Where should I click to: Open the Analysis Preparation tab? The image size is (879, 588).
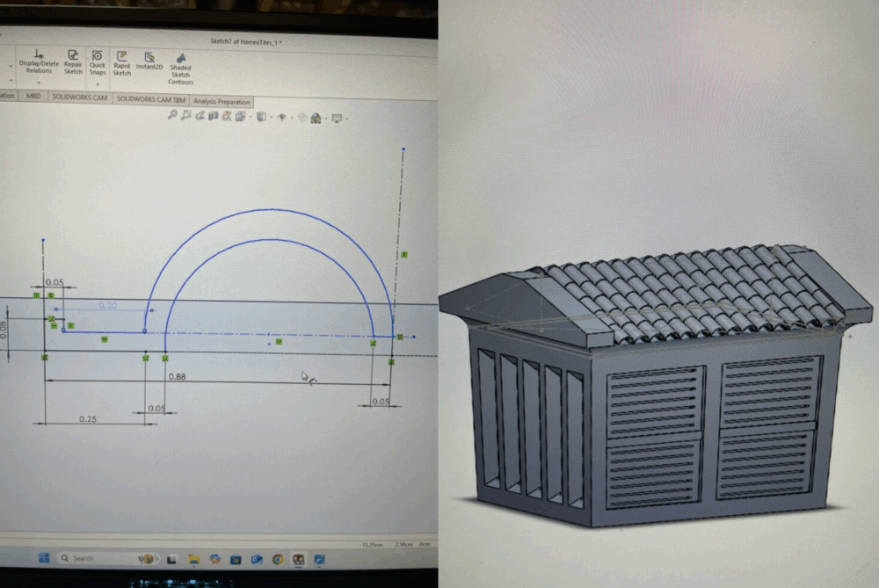coord(222,102)
